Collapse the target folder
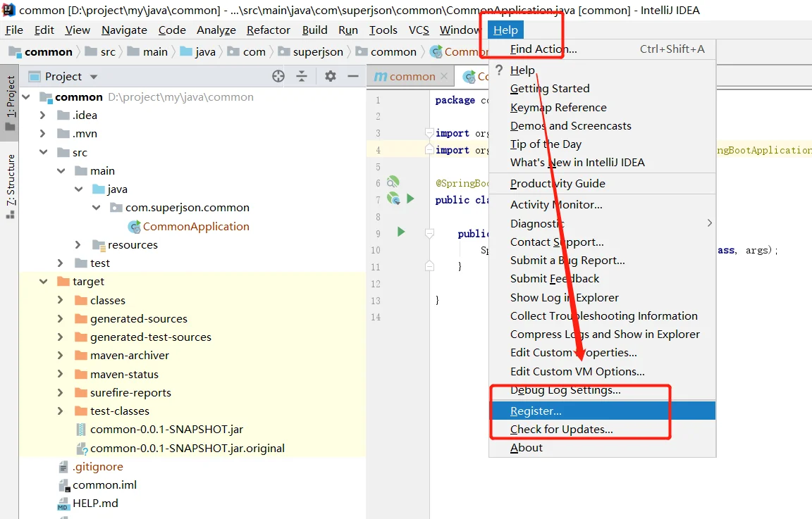Viewport: 812px width, 519px height. pyautogui.click(x=44, y=282)
